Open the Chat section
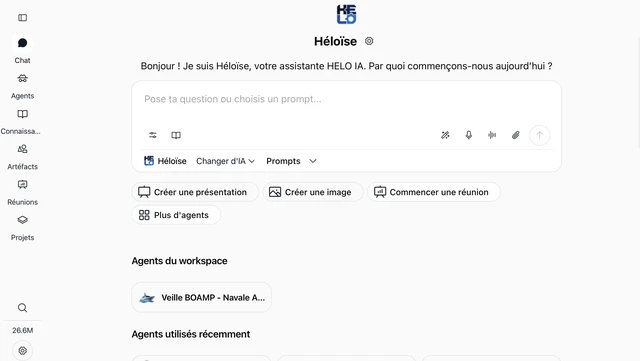Screen dimensions: 640x361 tap(22, 49)
